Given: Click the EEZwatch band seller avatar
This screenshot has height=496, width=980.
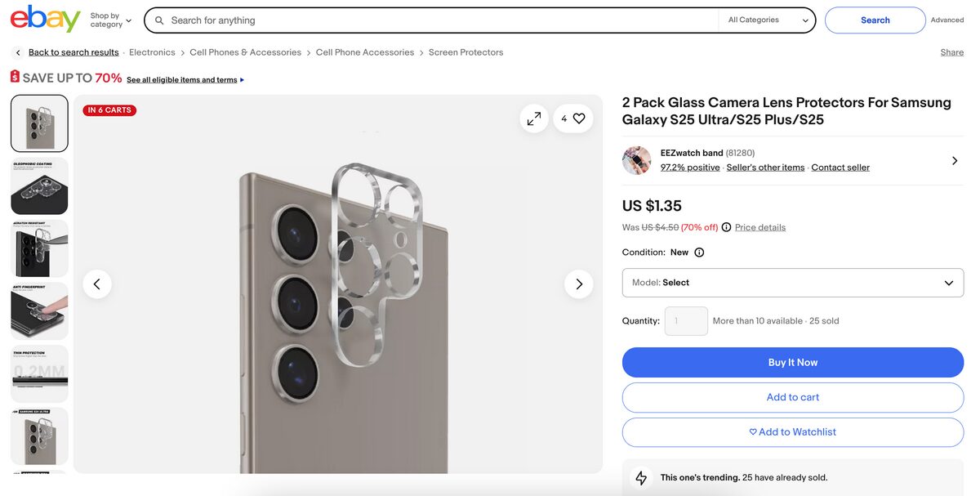Looking at the screenshot, I should pyautogui.click(x=637, y=161).
